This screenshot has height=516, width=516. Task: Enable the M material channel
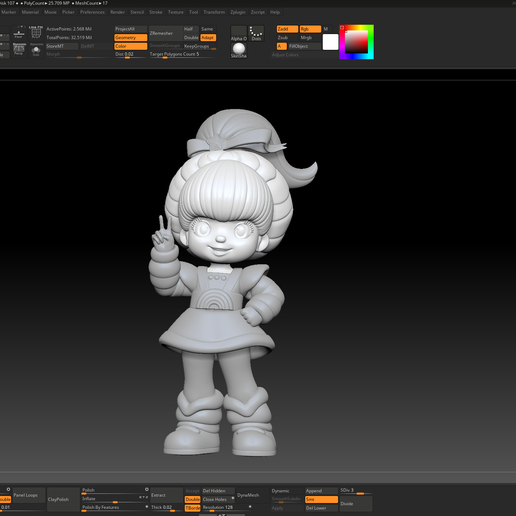pyautogui.click(x=326, y=29)
